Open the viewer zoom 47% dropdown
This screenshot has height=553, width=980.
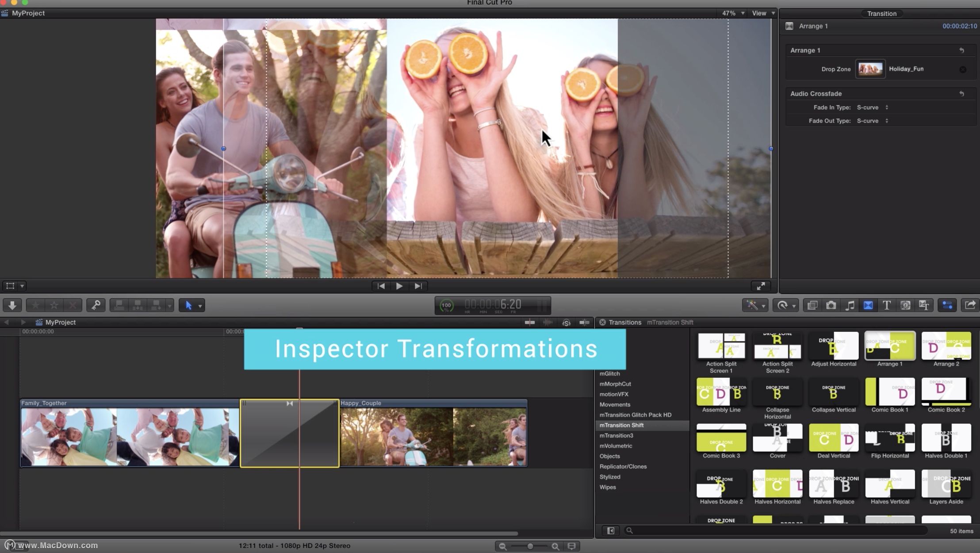[733, 13]
